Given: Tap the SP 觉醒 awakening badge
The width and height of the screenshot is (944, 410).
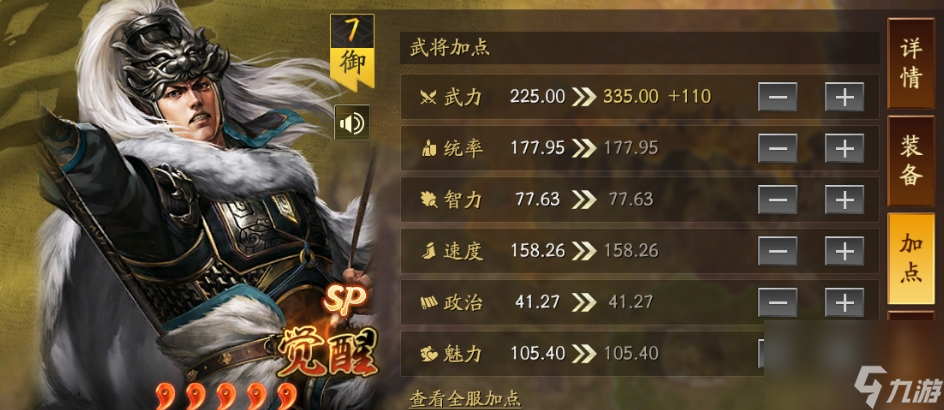Looking at the screenshot, I should (329, 337).
